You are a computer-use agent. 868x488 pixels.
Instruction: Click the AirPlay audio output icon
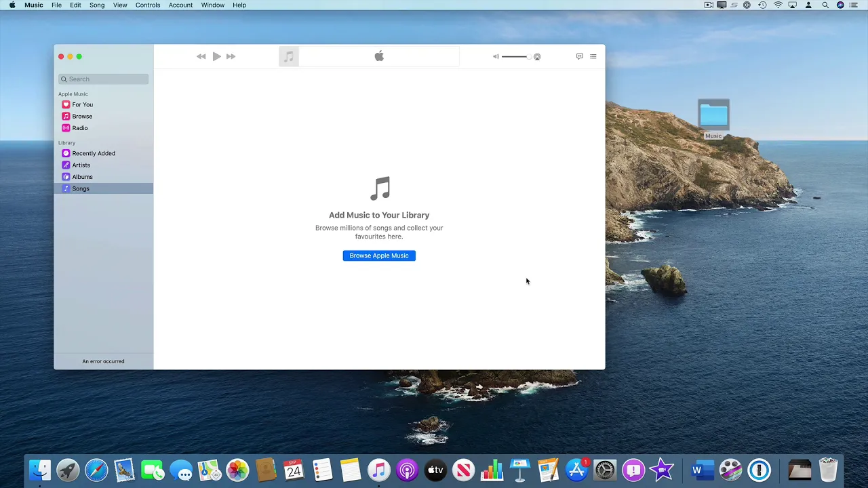537,57
